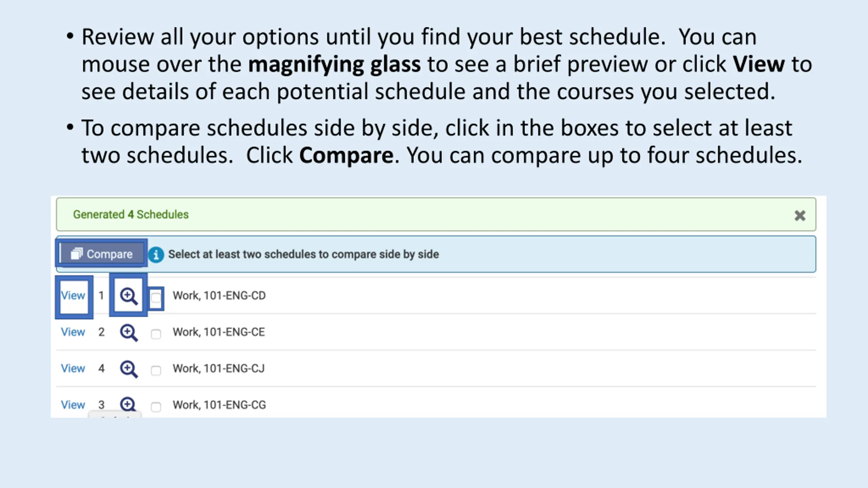868x488 pixels.
Task: Click the blue info icon
Action: click(156, 255)
